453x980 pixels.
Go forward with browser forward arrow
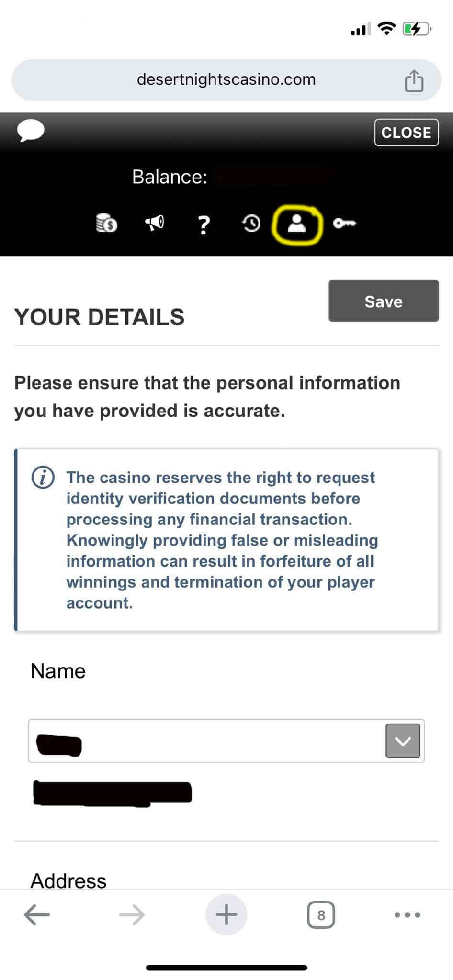132,915
